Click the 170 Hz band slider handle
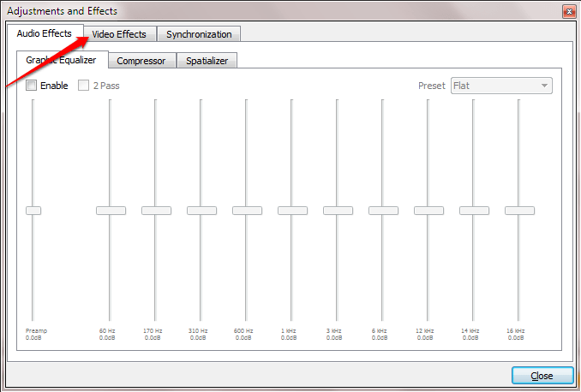Viewport: 581px width, 392px height. click(x=156, y=211)
